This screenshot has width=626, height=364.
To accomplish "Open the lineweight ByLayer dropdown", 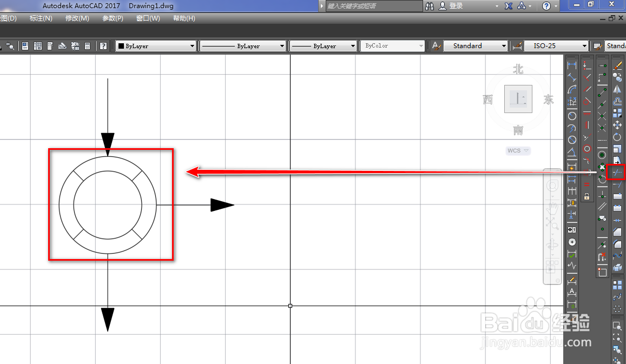I will [323, 46].
